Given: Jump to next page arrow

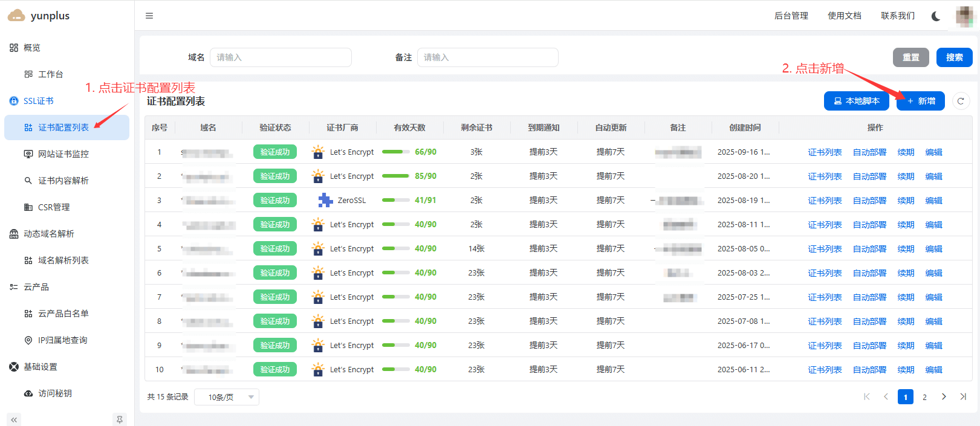Looking at the screenshot, I should pyautogui.click(x=944, y=397).
